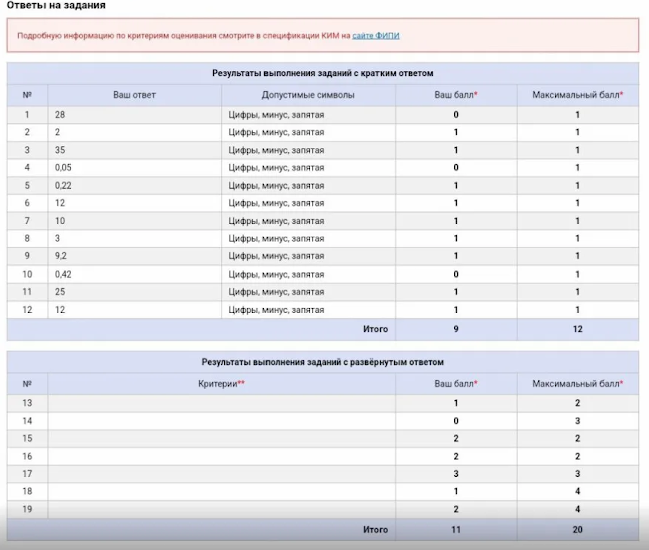Select answer '12' in row 6
The width and height of the screenshot is (649, 550).
pos(60,203)
